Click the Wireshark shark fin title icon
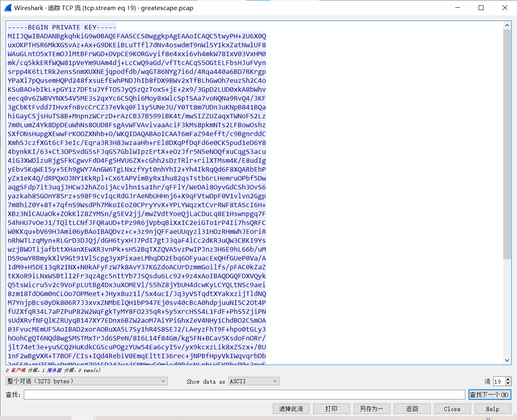The image size is (517, 420). pos(8,8)
